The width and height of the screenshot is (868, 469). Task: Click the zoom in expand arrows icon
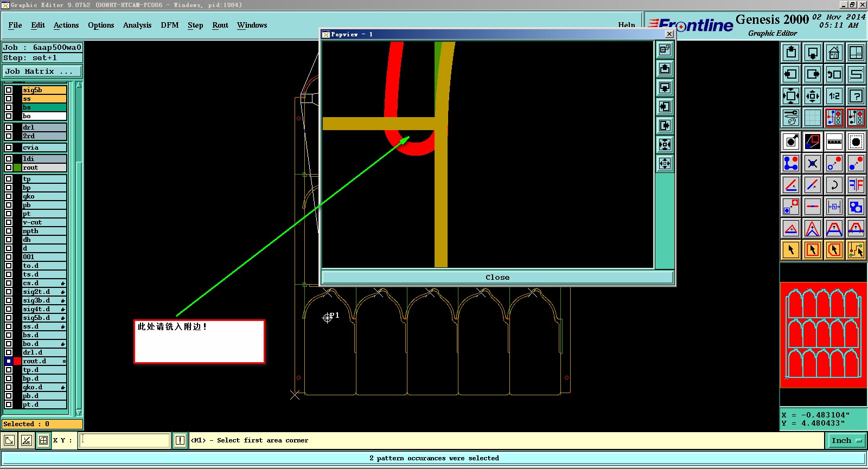[791, 96]
